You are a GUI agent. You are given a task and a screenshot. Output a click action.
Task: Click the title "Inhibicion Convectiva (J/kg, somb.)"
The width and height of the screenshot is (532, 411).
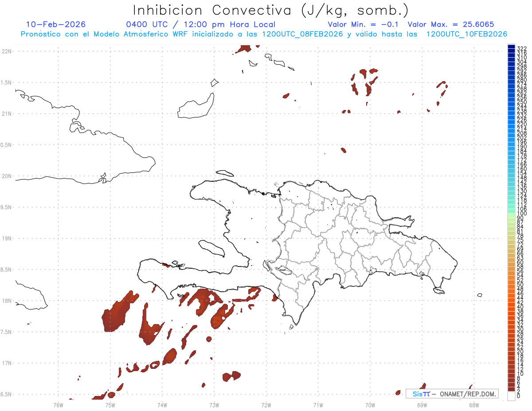click(x=270, y=11)
